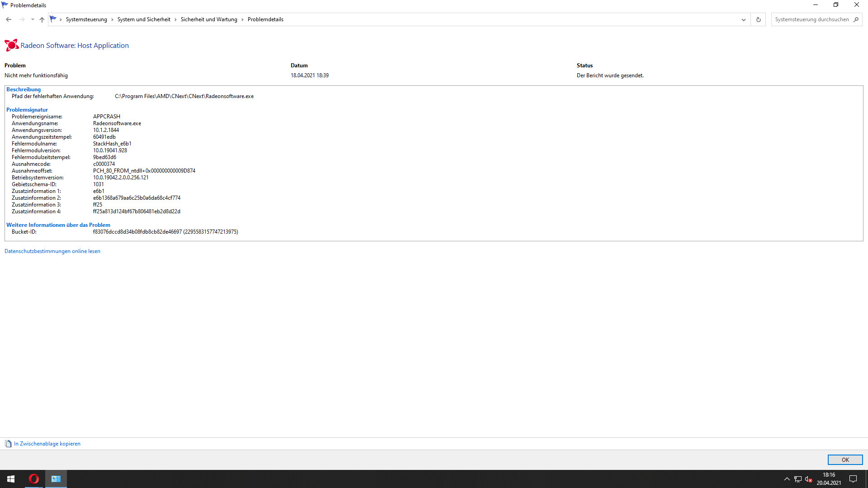Open Datenschutzbestimmungen online lesen link
The height and width of the screenshot is (488, 868).
[52, 251]
